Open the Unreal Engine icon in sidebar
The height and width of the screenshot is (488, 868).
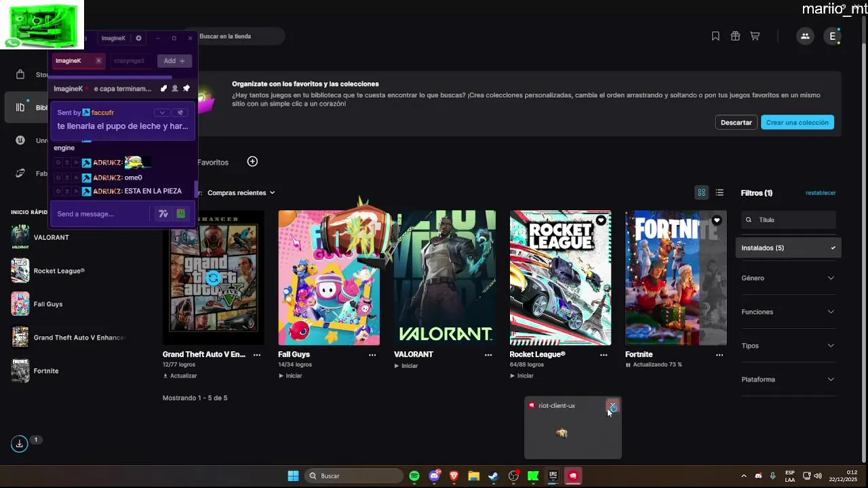20,140
